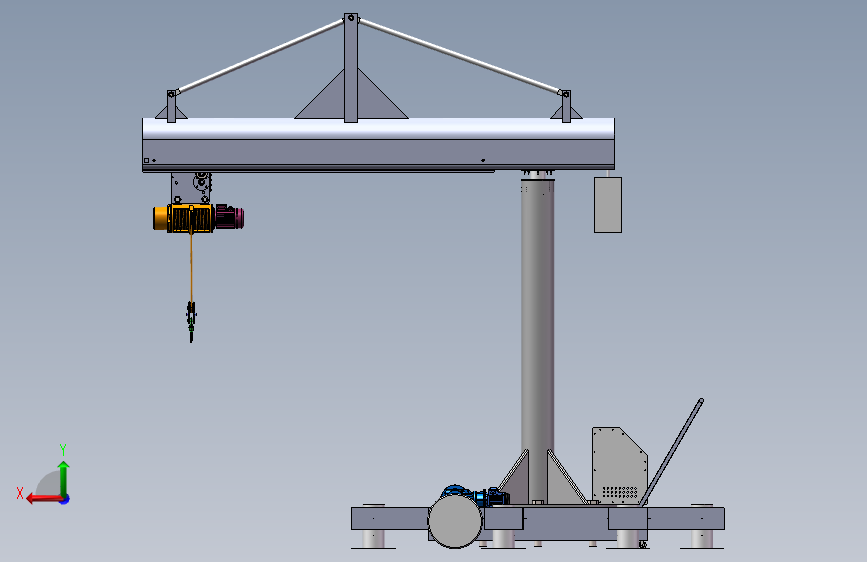Select the far right support foot of the base
The image size is (867, 562).
(x=702, y=538)
